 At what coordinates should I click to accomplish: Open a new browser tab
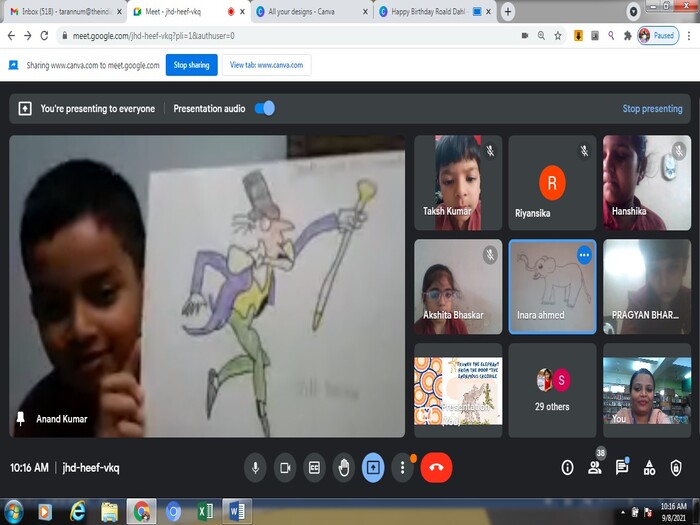[508, 12]
